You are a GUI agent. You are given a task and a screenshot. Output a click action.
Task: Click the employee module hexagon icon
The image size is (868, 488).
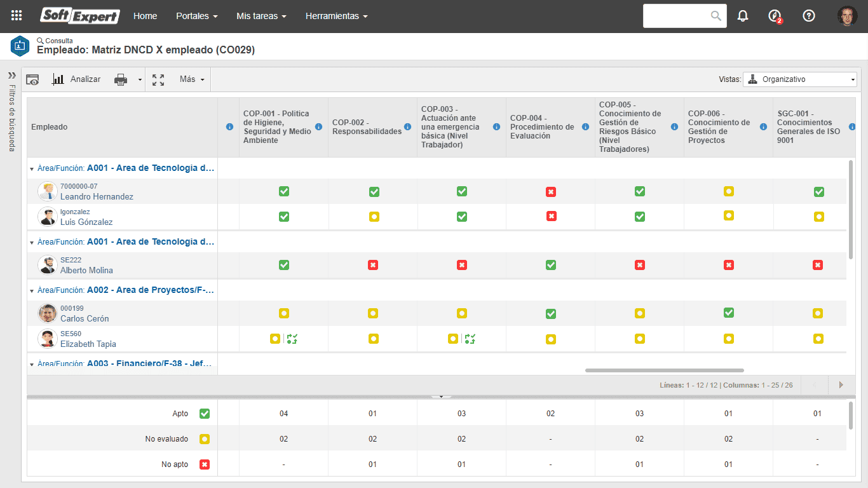(20, 46)
